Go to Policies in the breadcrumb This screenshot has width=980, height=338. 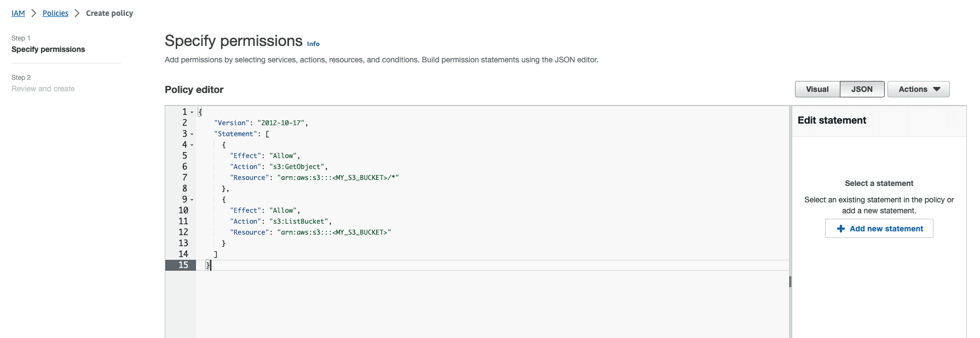(x=55, y=13)
